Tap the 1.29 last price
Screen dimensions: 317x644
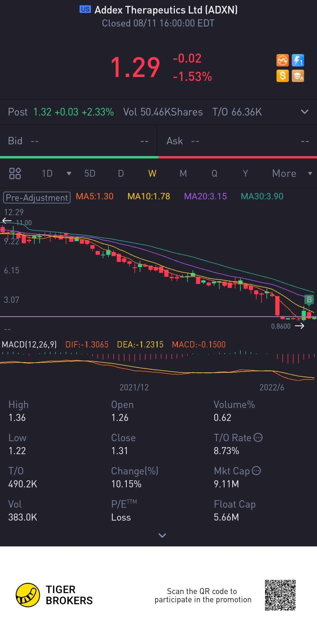pos(135,68)
